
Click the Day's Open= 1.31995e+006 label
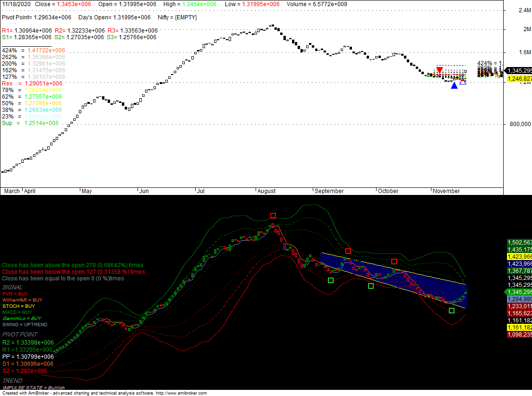(x=114, y=17)
